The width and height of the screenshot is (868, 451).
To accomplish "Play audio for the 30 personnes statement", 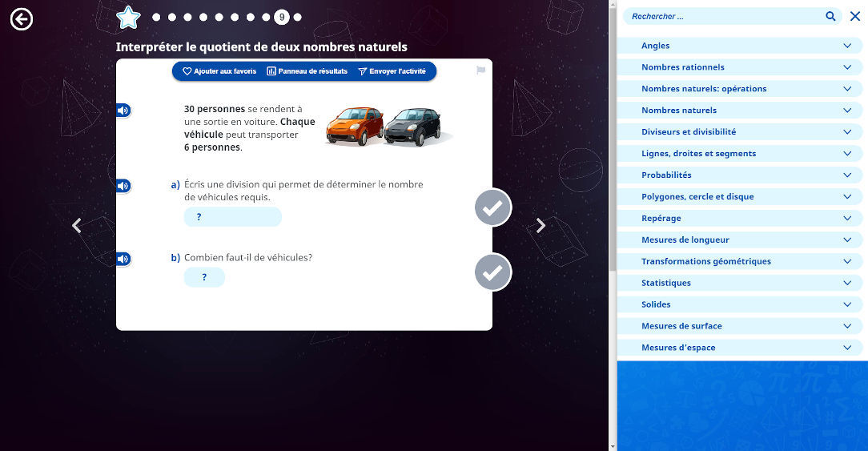I will click(x=123, y=111).
